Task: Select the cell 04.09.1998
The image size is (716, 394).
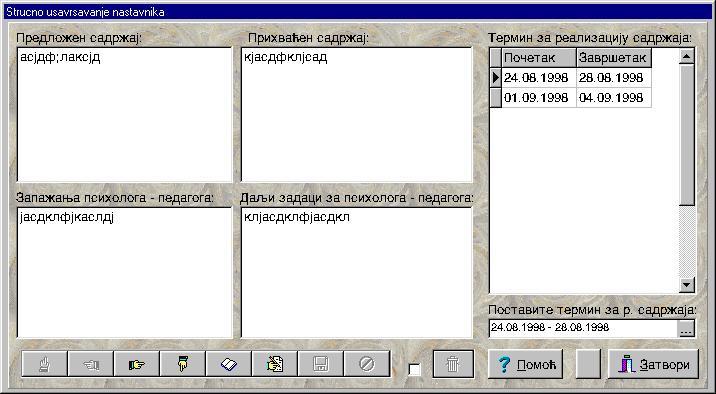Action: 614,98
